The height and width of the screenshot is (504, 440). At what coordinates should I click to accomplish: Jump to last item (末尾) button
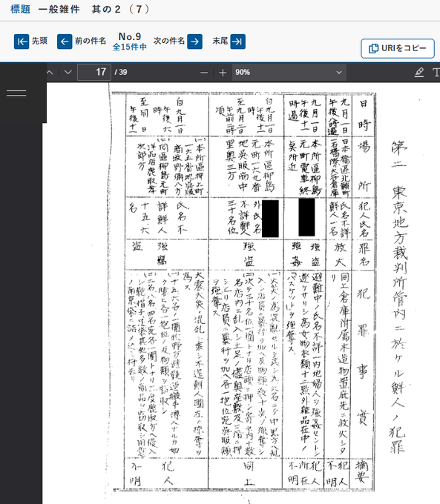238,42
